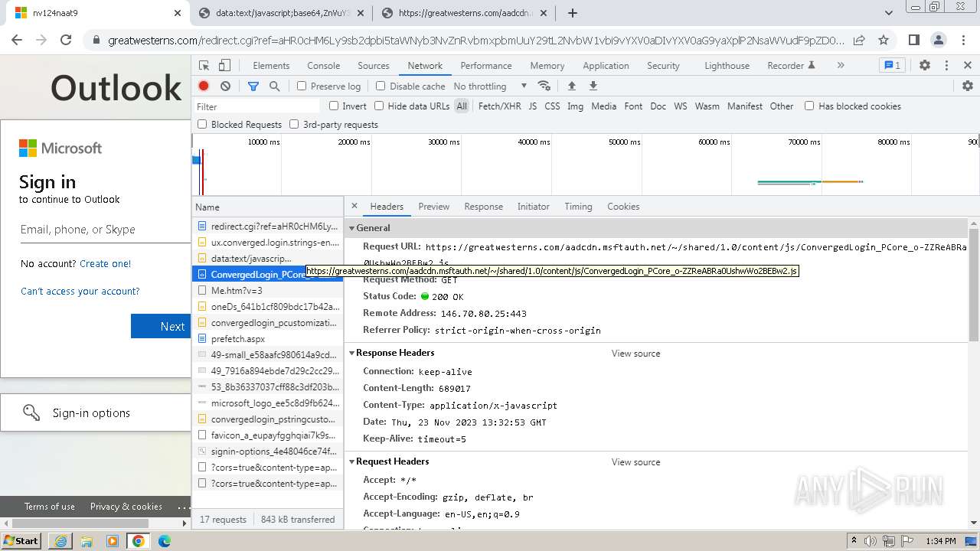
Task: Open the Windows Start menu
Action: pyautogui.click(x=21, y=541)
